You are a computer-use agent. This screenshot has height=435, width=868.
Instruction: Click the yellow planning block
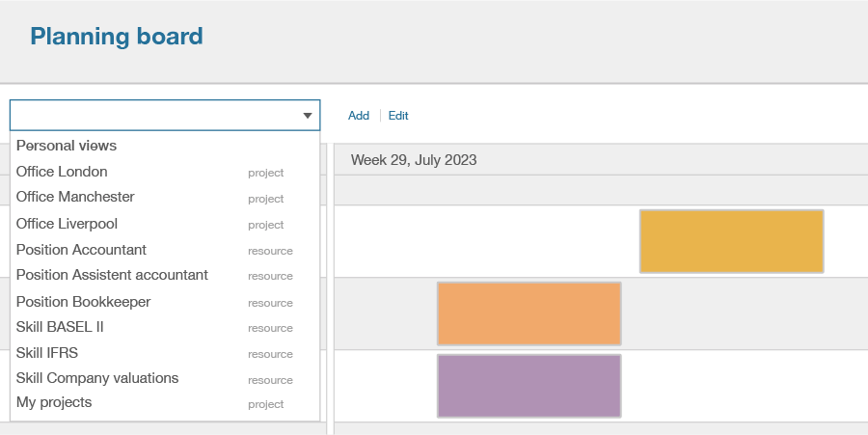click(732, 241)
